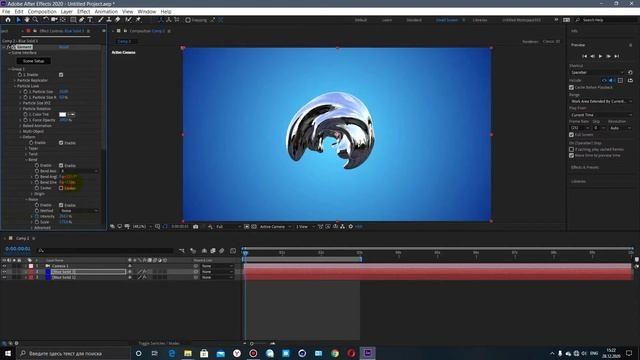Select the Roto Brush tool

pyautogui.click(x=129, y=20)
